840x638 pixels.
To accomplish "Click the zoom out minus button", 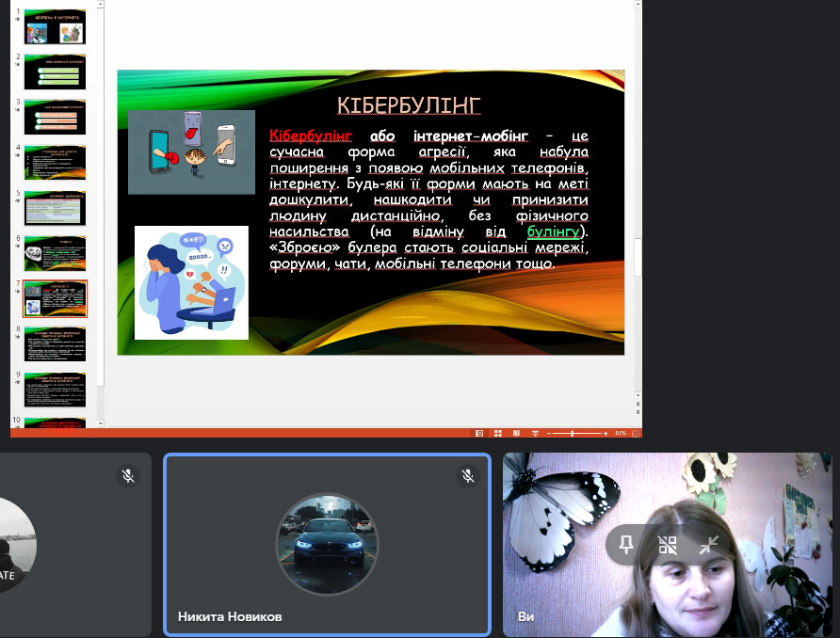I will [x=549, y=434].
